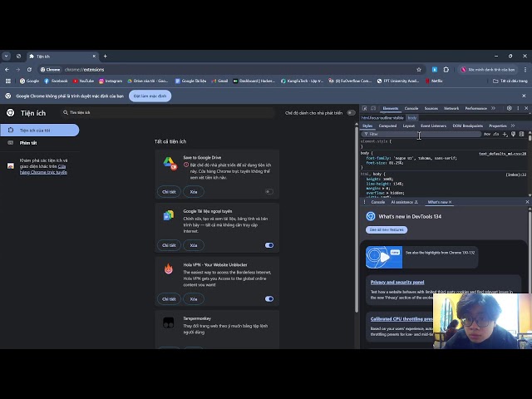Switch to the DevTools Performance tab

pyautogui.click(x=476, y=109)
